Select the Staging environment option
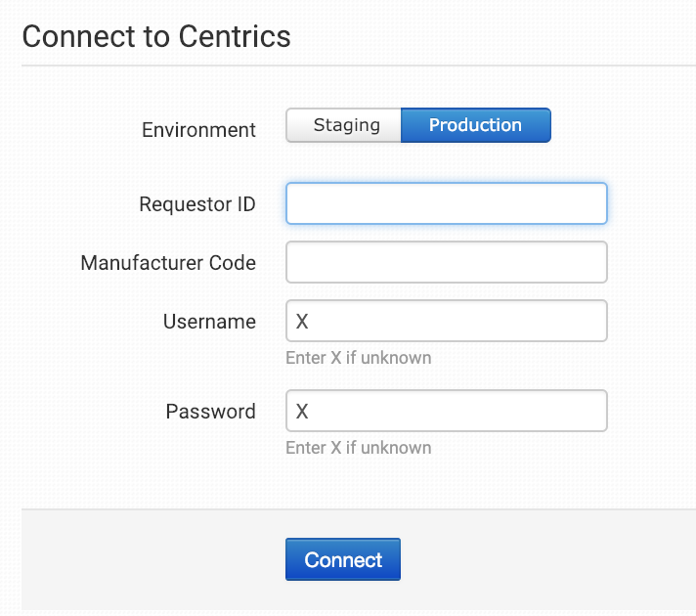The width and height of the screenshot is (696, 616). [344, 125]
